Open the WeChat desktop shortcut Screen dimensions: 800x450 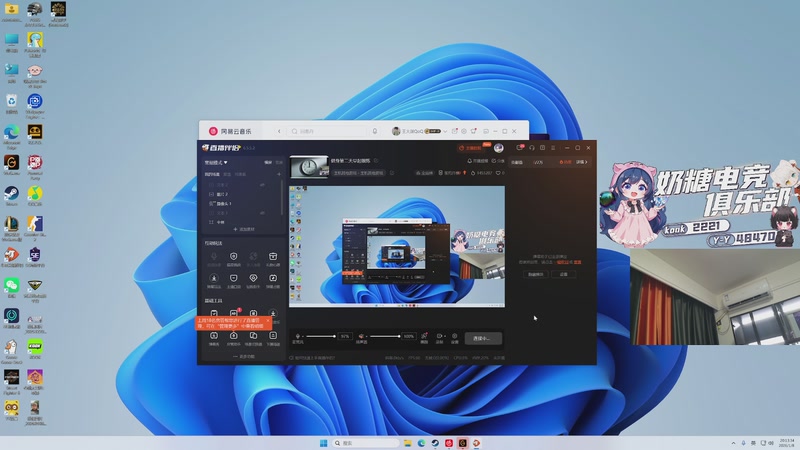click(x=11, y=287)
